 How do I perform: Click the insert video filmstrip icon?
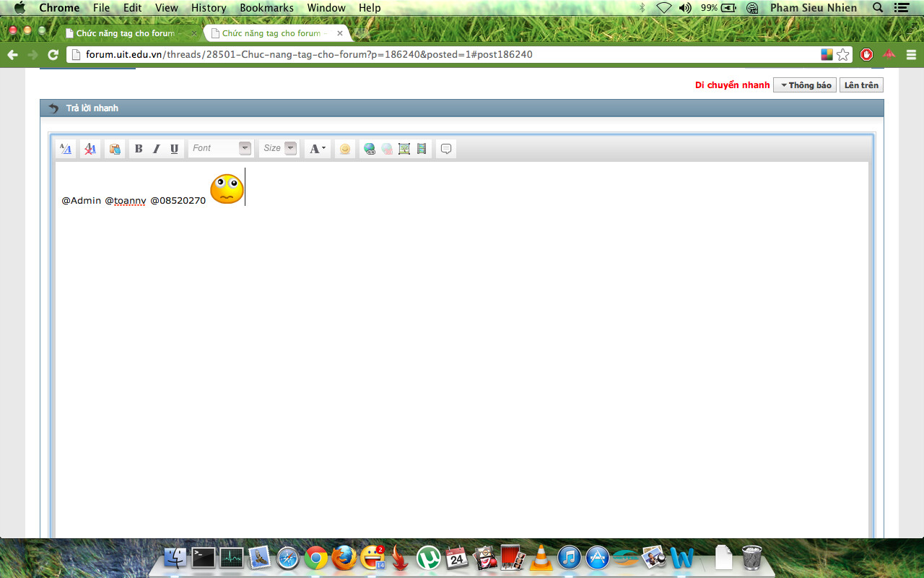coord(422,149)
